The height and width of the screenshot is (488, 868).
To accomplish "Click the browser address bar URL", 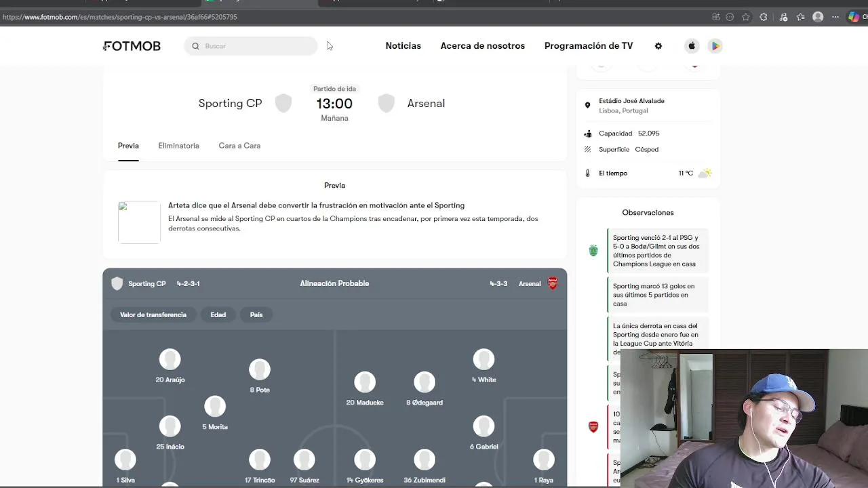I will click(x=120, y=17).
